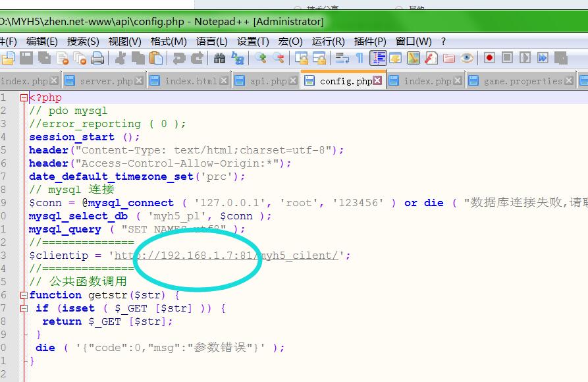Collapse the <?php fold marker on line 1
The image size is (588, 382).
click(24, 97)
